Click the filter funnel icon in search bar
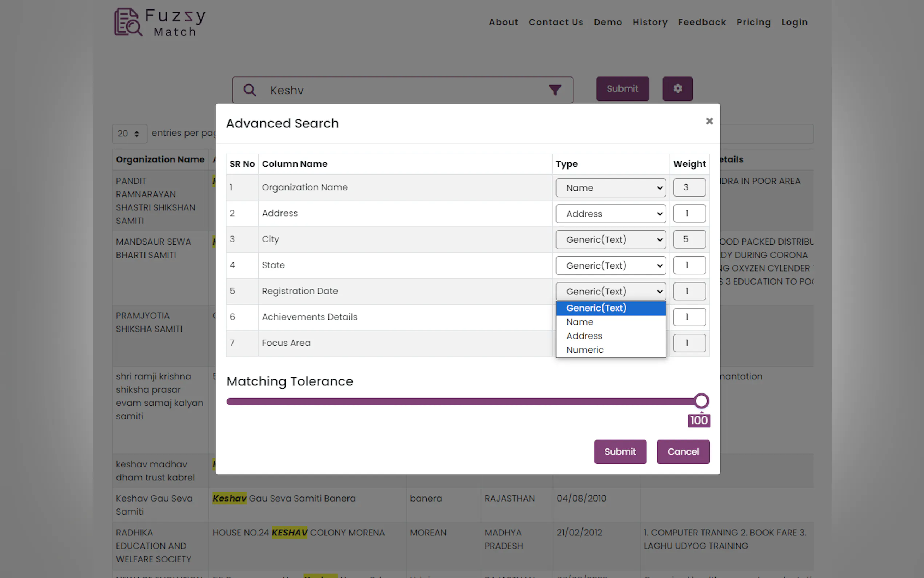This screenshot has height=578, width=924. [555, 90]
